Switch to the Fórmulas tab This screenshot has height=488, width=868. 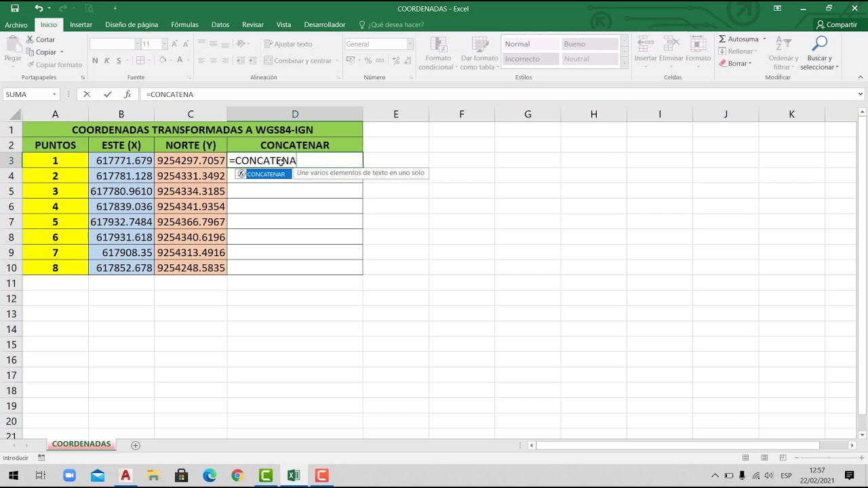click(x=184, y=25)
